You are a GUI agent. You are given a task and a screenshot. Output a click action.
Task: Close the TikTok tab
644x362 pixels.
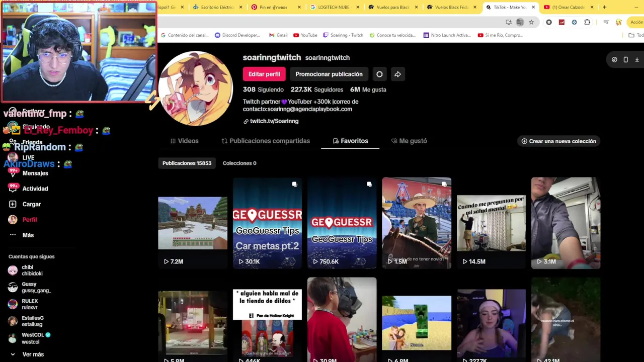tap(533, 7)
